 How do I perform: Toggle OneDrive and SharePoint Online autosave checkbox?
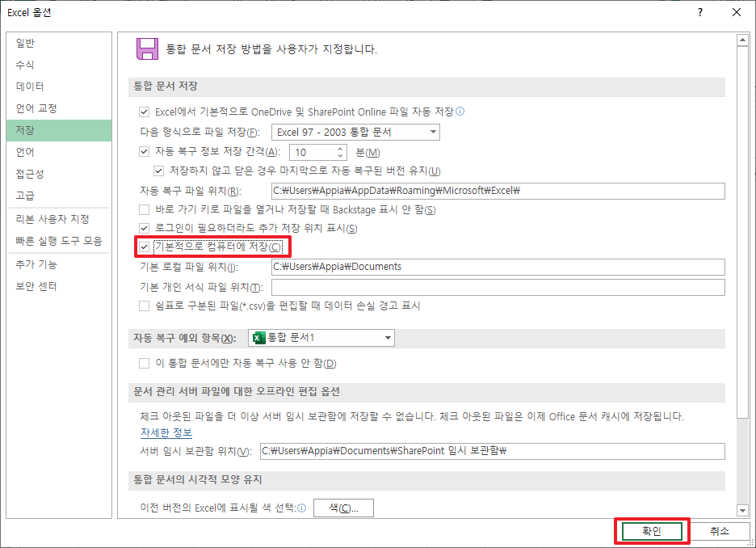click(144, 112)
